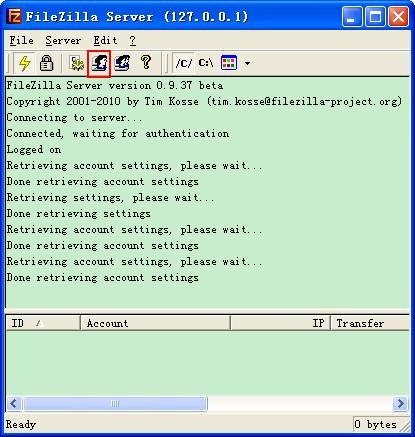Sort by Account column header
The image size is (415, 437).
pos(155,323)
